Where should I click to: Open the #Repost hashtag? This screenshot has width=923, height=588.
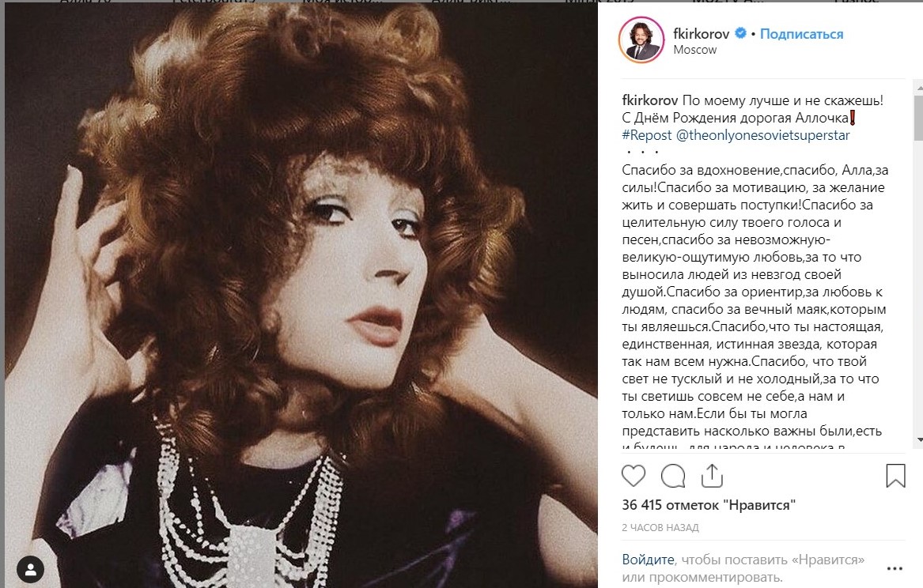(x=646, y=135)
